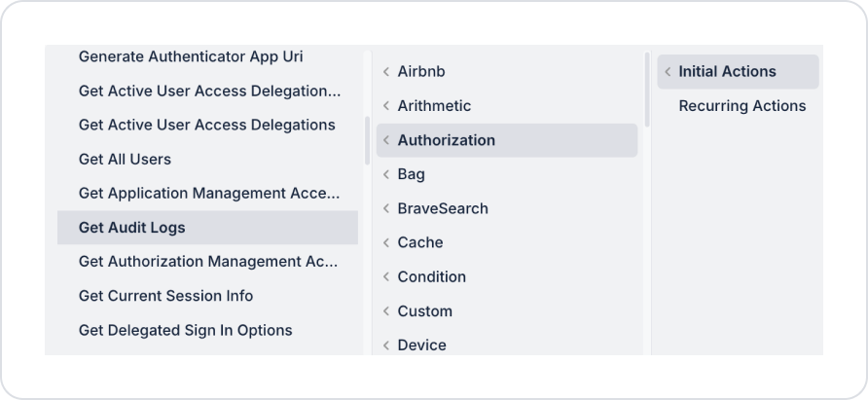This screenshot has width=868, height=400.
Task: Click the category list scrollbar thumb
Action: click(647, 90)
